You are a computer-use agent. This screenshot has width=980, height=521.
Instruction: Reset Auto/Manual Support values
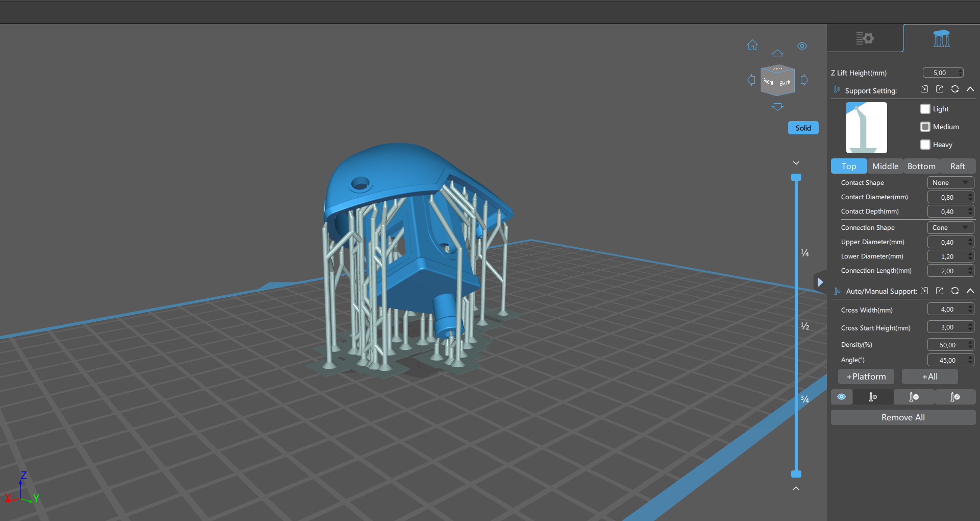point(955,291)
